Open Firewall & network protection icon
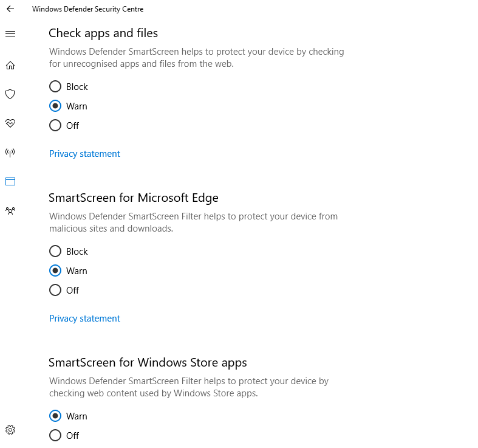The image size is (478, 448). tap(10, 153)
